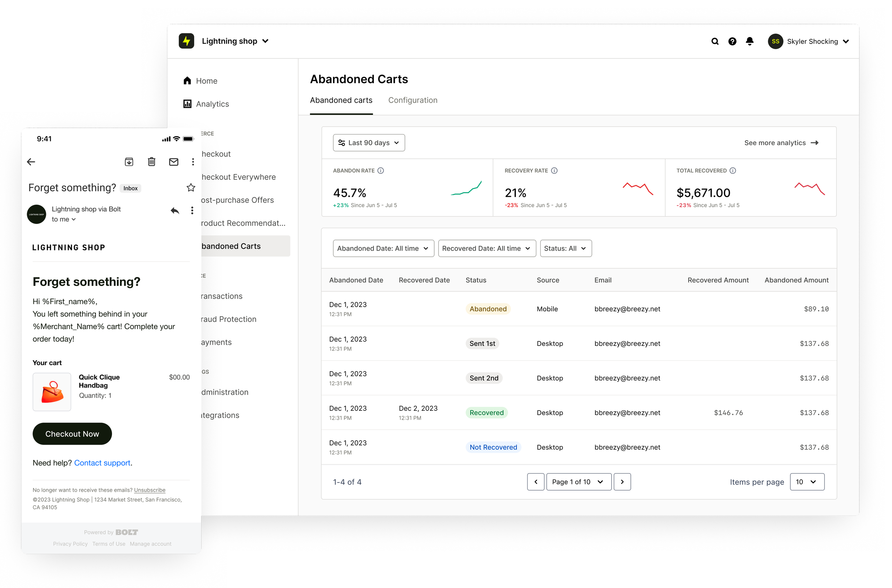The width and height of the screenshot is (892, 588).
Task: Click the search magnifier icon in header
Action: [715, 41]
